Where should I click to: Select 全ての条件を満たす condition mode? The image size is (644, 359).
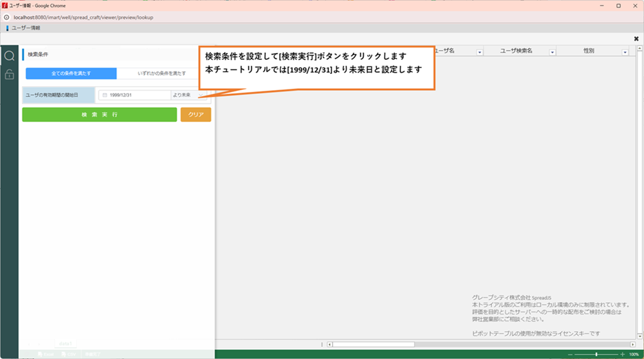(x=71, y=74)
